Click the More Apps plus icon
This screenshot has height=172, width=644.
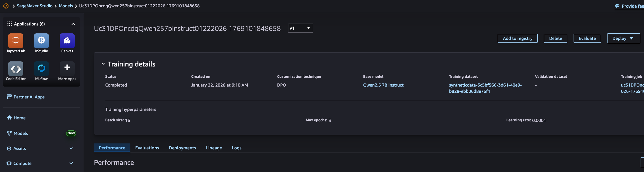coord(67,68)
